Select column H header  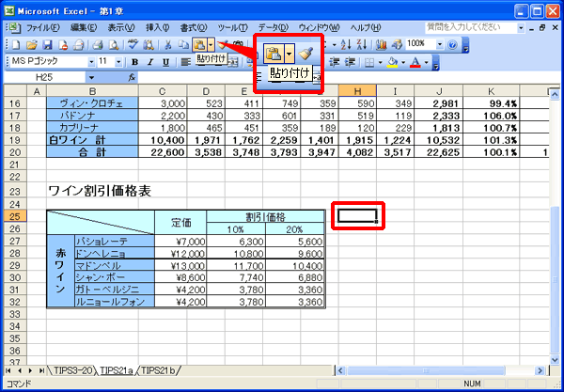coord(357,91)
